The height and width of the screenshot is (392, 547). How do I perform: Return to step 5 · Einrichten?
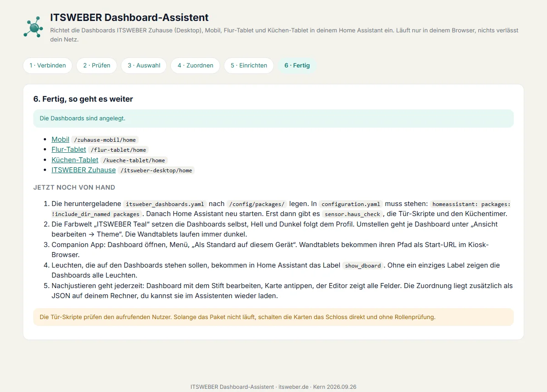coord(249,66)
